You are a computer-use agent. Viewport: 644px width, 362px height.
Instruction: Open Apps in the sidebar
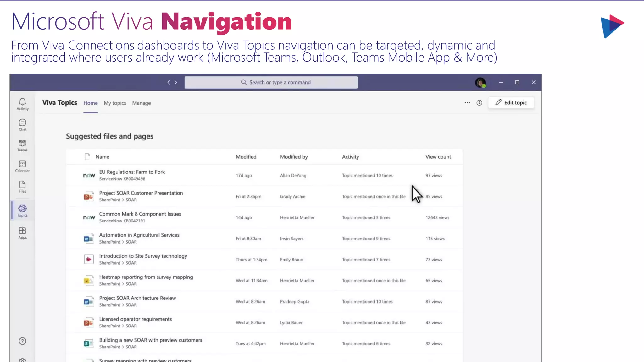coord(22,233)
